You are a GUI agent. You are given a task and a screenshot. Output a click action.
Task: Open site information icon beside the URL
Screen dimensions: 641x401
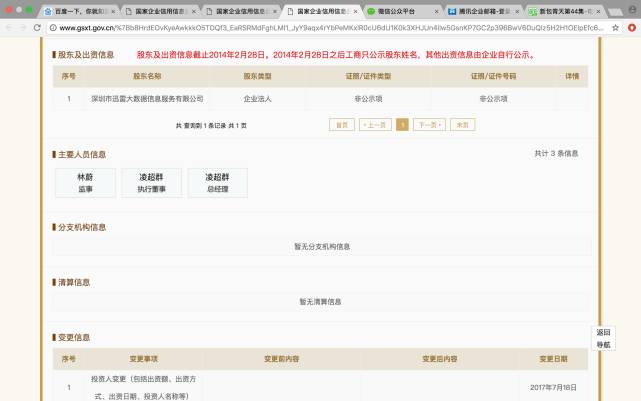[x=53, y=28]
